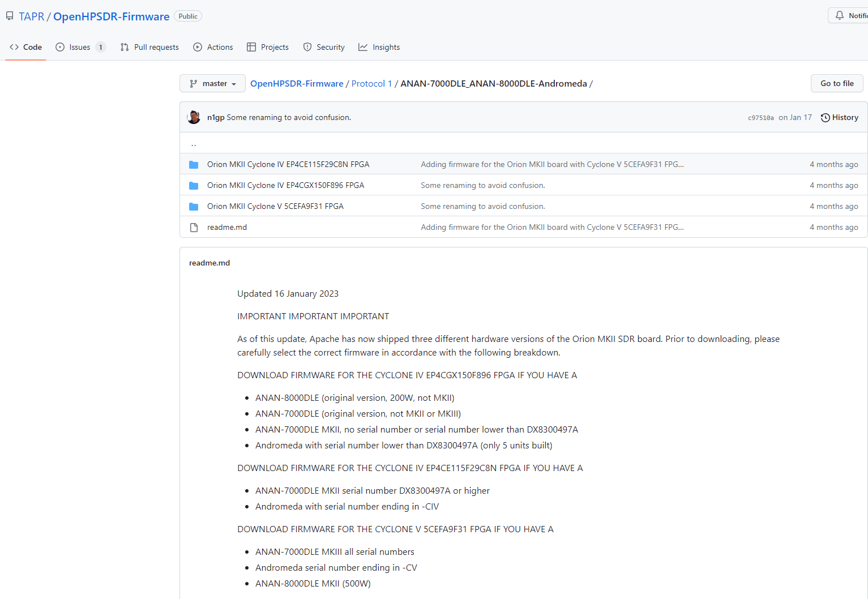Click the TAPR owner link
868x599 pixels.
tap(32, 16)
